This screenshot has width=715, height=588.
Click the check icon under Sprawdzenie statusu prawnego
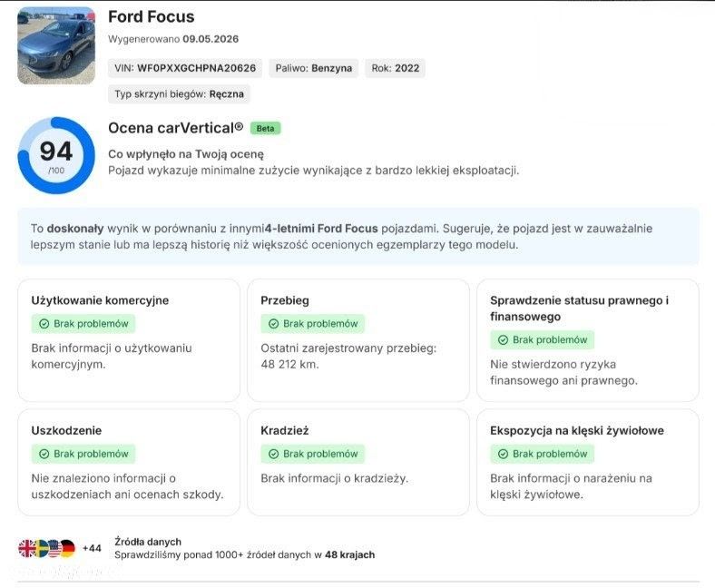click(x=503, y=340)
